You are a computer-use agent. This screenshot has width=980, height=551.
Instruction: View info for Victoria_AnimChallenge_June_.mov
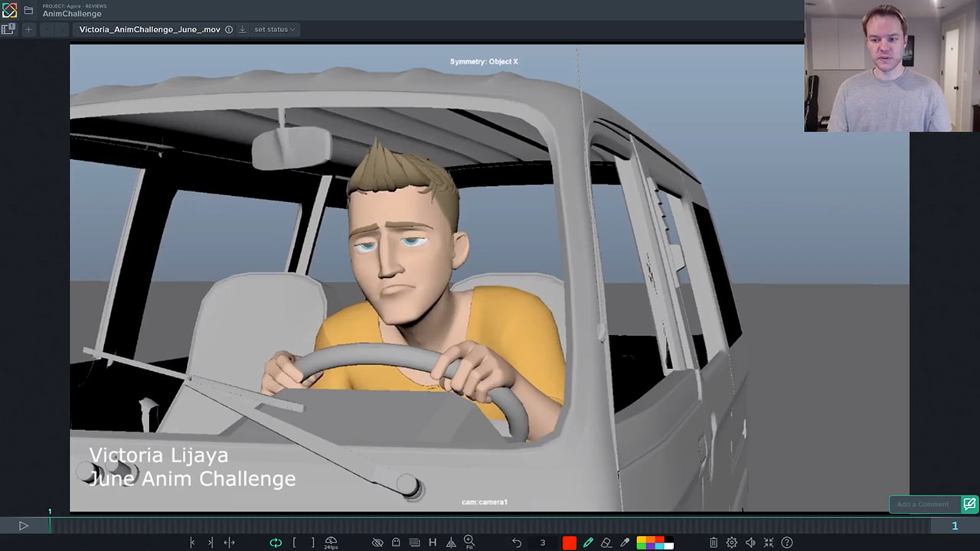[x=229, y=29]
